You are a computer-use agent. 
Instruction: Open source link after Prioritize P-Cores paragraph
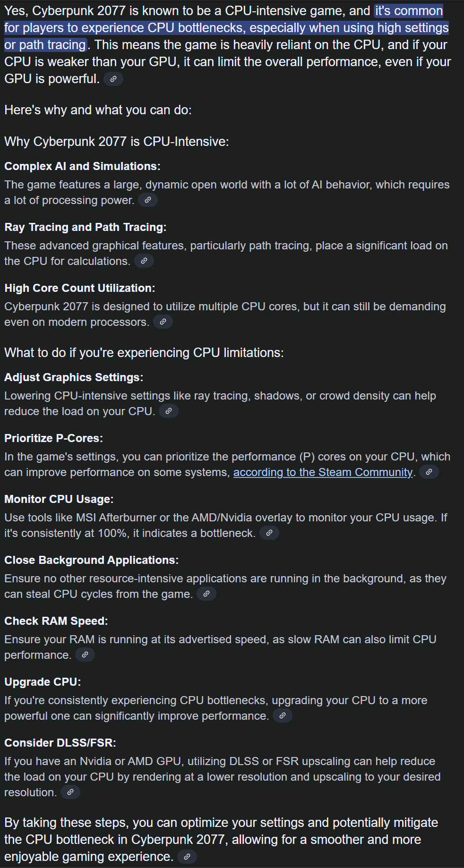429,472
